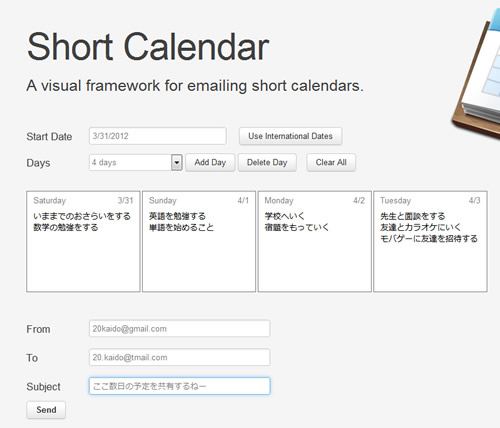This screenshot has width=500, height=428.
Task: Focus the To email field
Action: coord(180,357)
